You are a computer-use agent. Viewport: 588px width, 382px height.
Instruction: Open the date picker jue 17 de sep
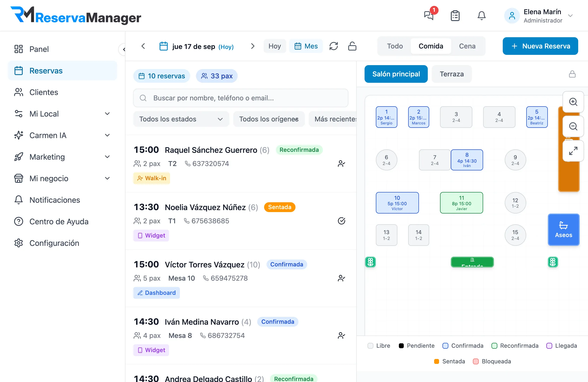(196, 46)
